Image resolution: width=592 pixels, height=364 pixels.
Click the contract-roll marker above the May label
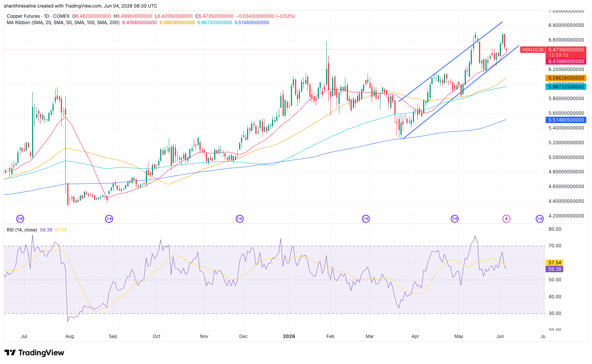454,219
